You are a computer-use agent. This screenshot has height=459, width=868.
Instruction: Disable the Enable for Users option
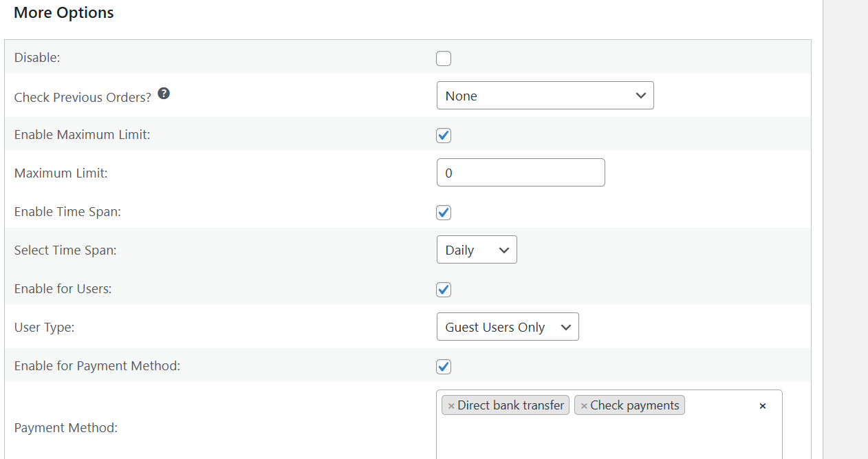click(444, 290)
